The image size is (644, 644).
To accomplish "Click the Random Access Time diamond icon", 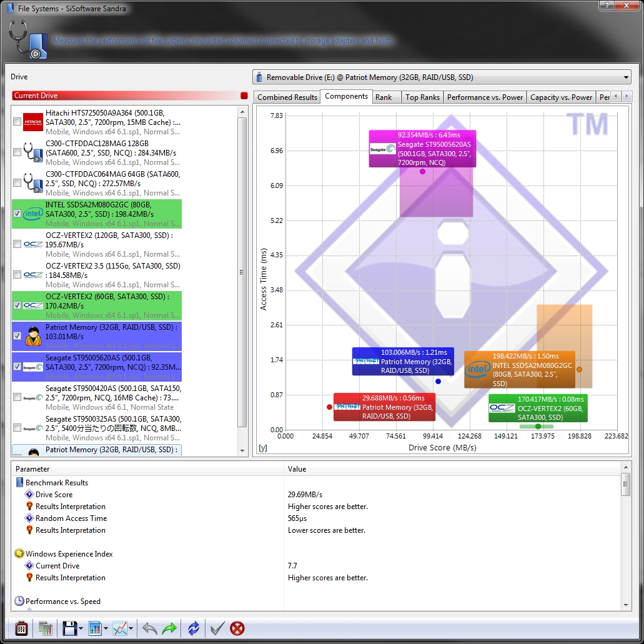I will (x=29, y=518).
